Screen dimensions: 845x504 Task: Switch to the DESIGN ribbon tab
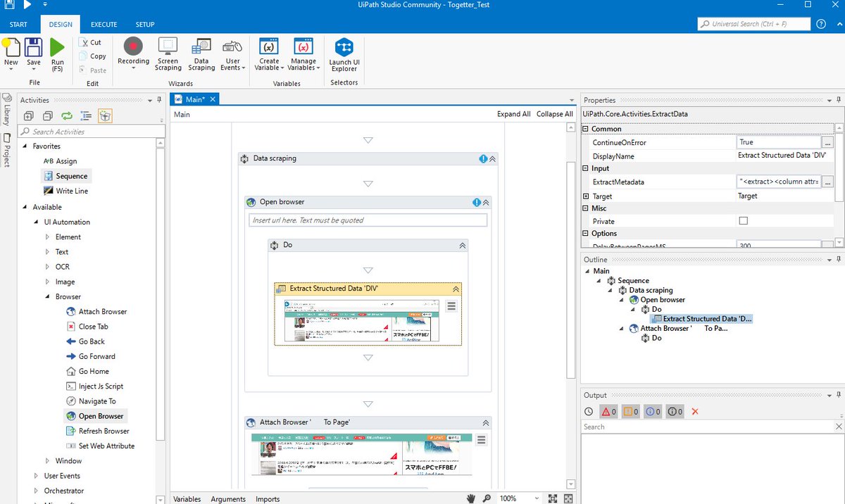[x=61, y=25]
